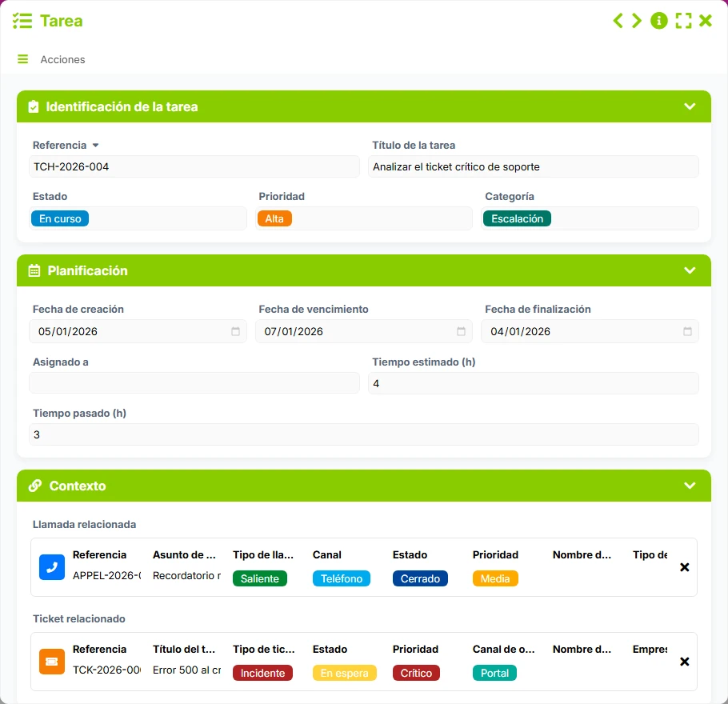This screenshot has width=728, height=704.
Task: Edit the Título de la tarea field
Action: pyautogui.click(x=533, y=166)
